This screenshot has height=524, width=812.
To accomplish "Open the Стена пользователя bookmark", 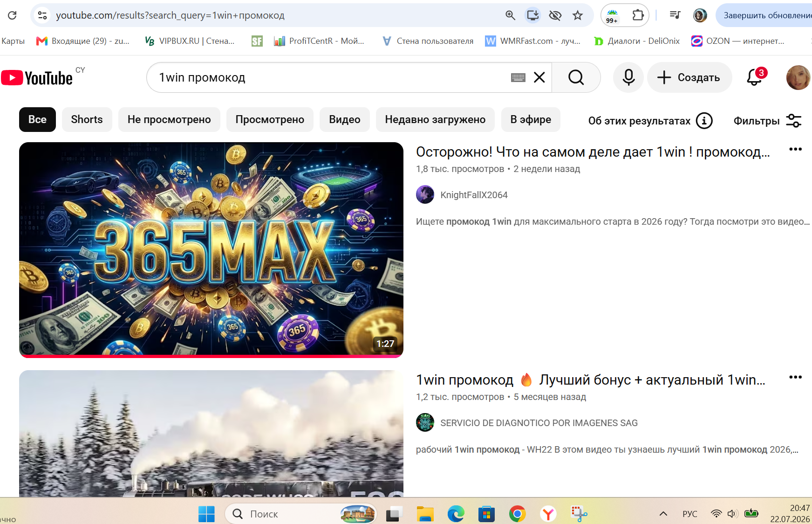I will pos(427,41).
